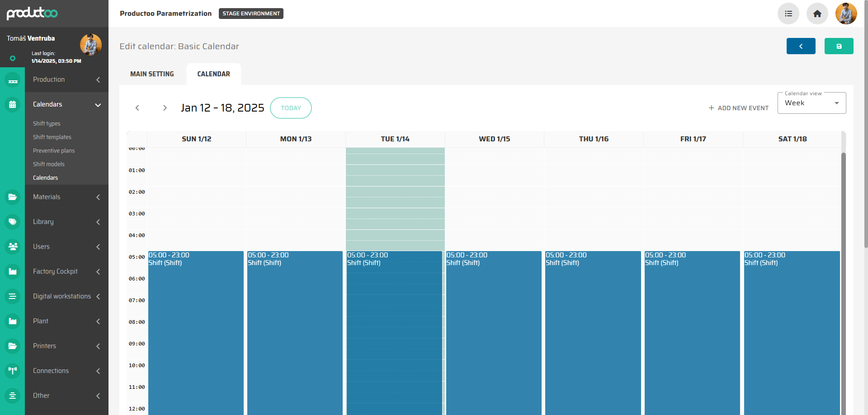Open Shift templates in sidebar
The image size is (868, 415).
(x=52, y=137)
